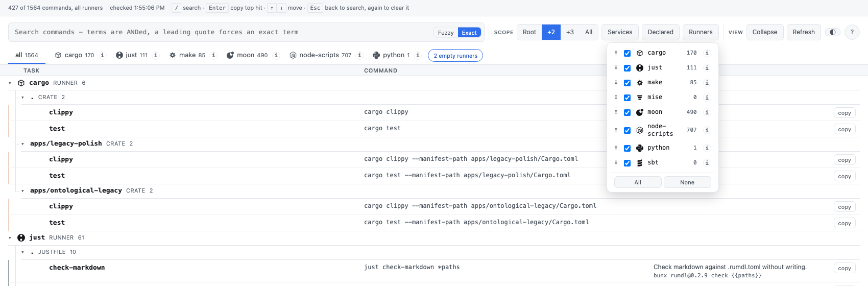The image size is (868, 286).
Task: Open info icon next to cargo tab
Action: (103, 55)
